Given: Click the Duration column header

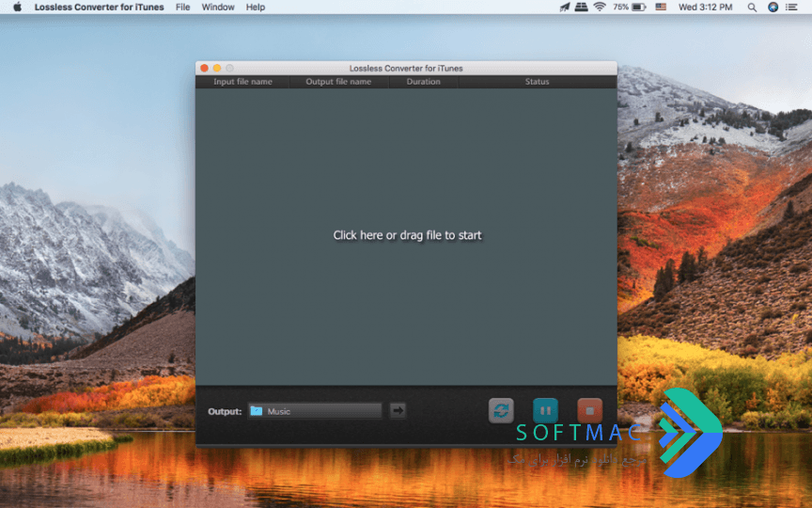Looking at the screenshot, I should point(423,82).
